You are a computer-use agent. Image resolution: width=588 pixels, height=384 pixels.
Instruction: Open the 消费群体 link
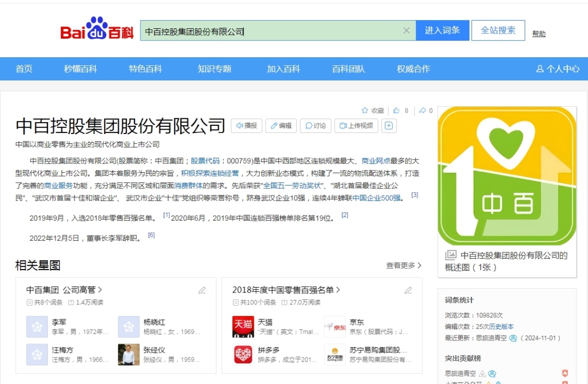[188, 186]
